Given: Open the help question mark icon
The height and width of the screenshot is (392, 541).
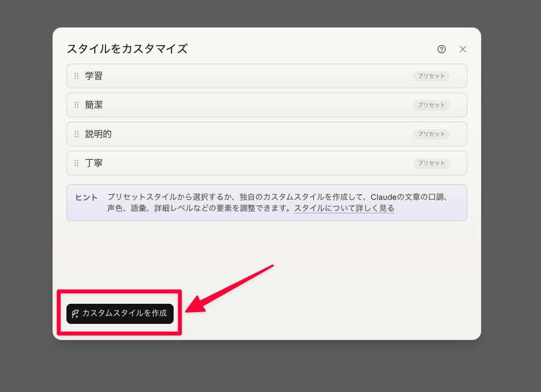Looking at the screenshot, I should point(442,49).
